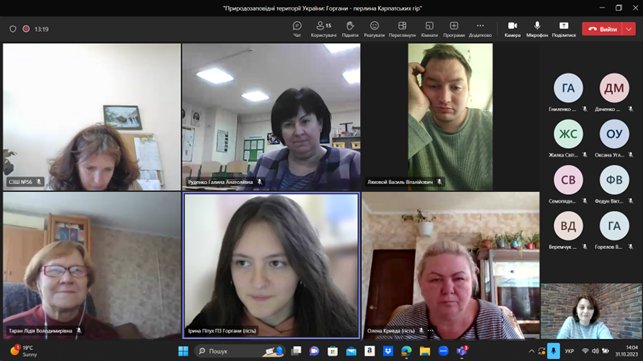Toggle the Microphone mute
This screenshot has width=643, height=361.
tap(537, 29)
